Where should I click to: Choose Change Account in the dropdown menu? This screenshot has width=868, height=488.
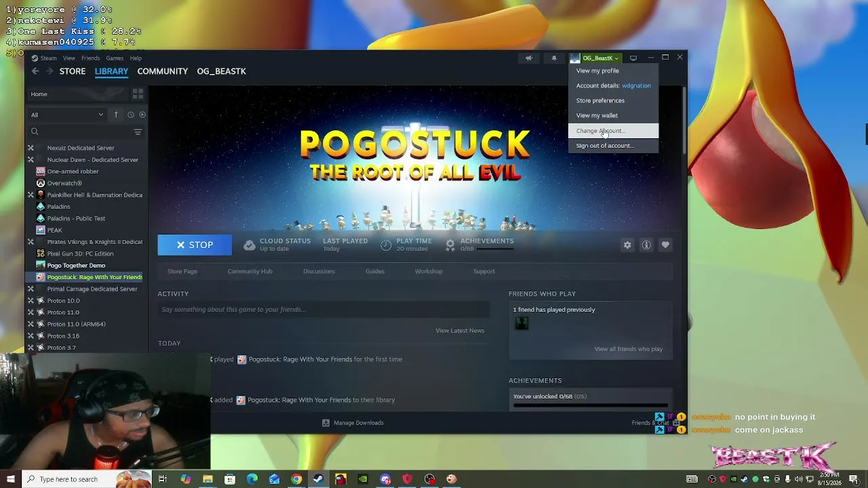[x=613, y=131]
